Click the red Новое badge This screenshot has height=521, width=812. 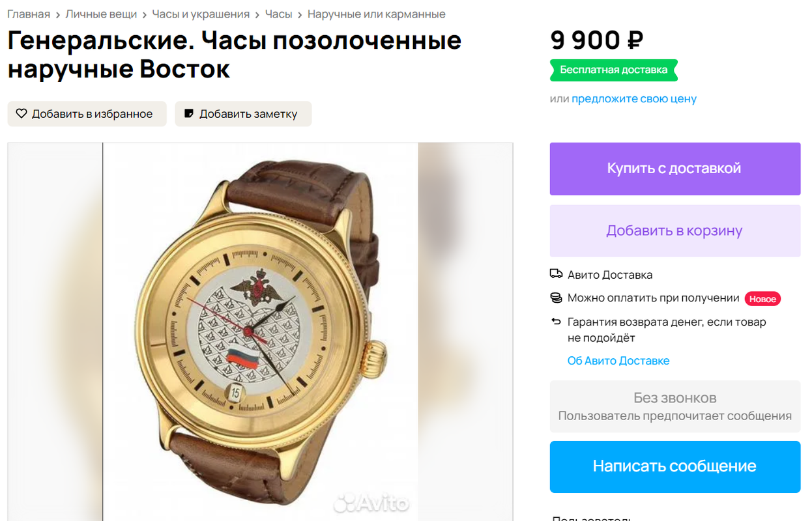(762, 298)
